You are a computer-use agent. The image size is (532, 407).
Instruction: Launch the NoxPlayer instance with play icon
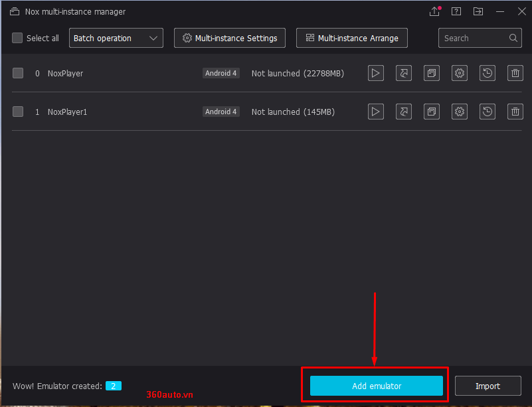(376, 73)
